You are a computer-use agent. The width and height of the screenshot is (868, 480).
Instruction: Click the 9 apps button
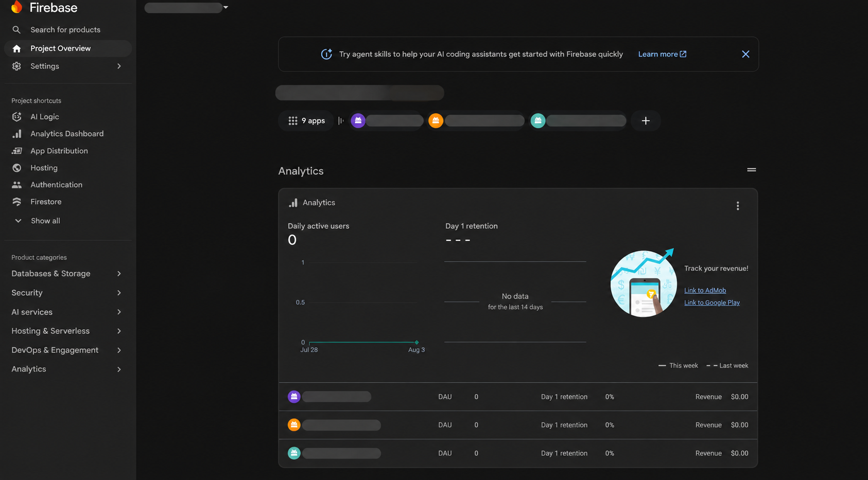point(306,121)
